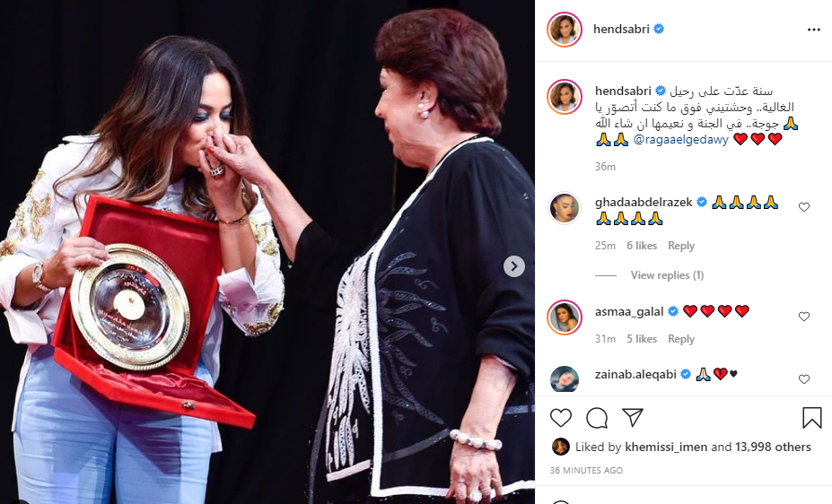
Task: Open hendsabri profile from header username
Action: [621, 30]
